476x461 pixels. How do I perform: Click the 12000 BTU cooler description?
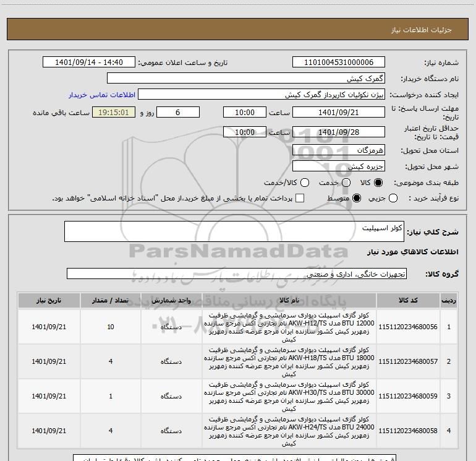tap(289, 327)
